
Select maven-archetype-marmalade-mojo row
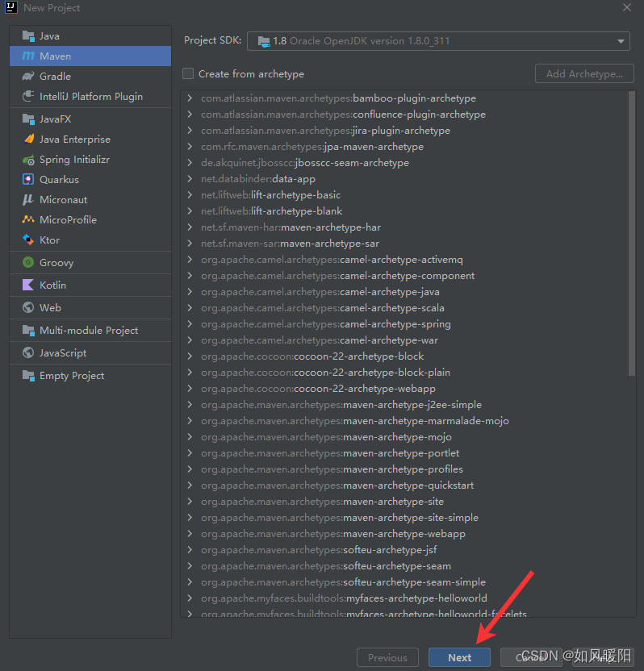point(404,421)
